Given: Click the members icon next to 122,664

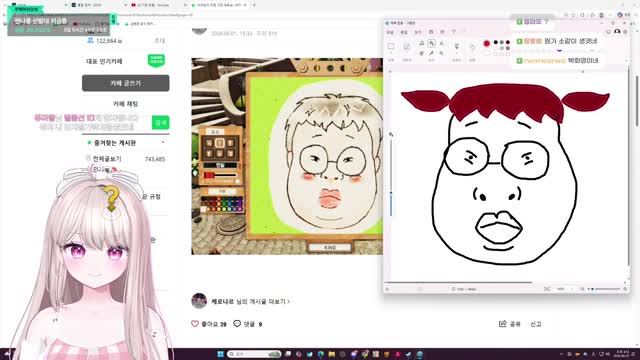Looking at the screenshot, I should pyautogui.click(x=91, y=40).
